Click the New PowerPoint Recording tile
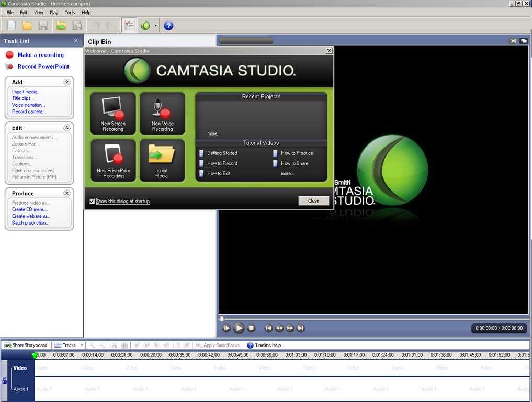 click(x=113, y=160)
